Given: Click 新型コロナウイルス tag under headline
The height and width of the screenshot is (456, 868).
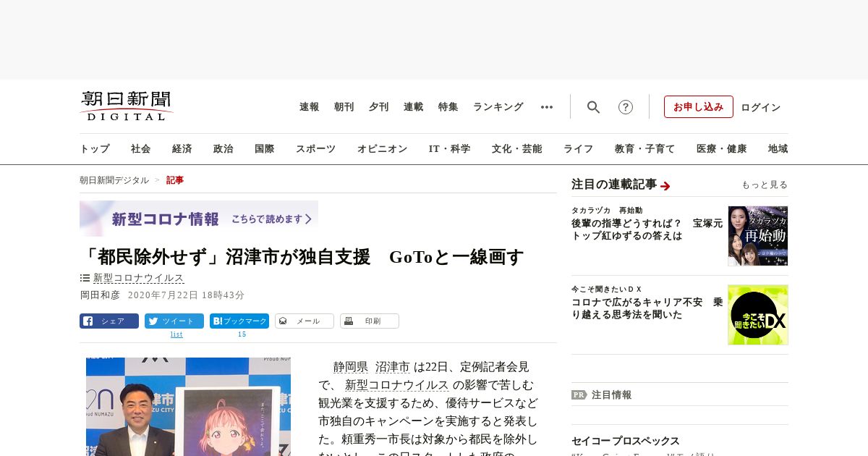Looking at the screenshot, I should point(139,278).
